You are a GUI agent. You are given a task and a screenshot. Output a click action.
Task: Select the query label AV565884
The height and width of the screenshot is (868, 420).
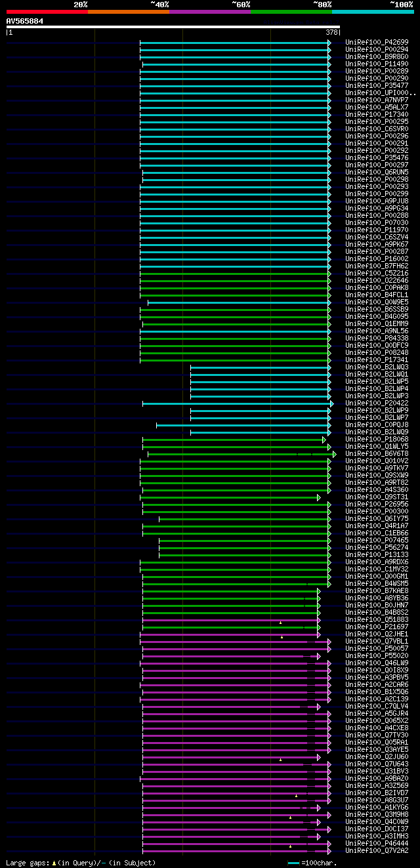[25, 21]
